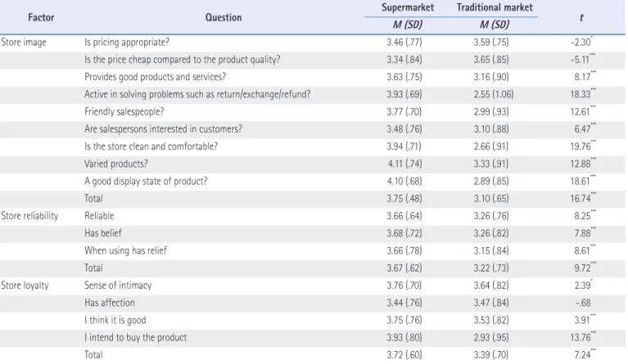Click the 'Factor' column header
Viewport: 628px width, 364px height.
(41, 17)
